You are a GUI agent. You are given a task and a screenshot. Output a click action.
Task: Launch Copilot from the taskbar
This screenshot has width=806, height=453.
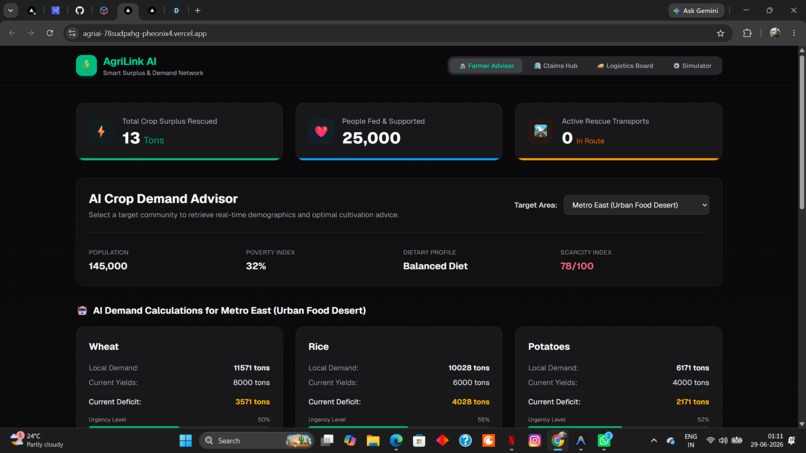pos(350,441)
